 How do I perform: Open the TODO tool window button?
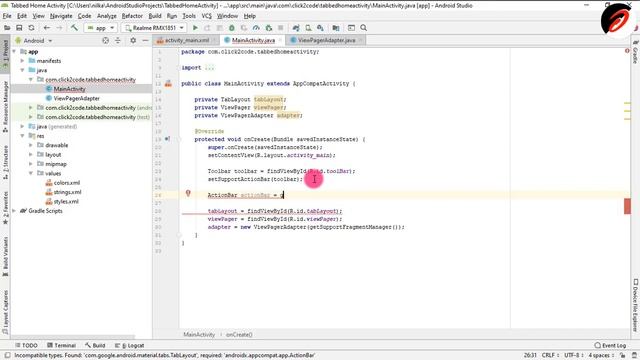pyautogui.click(x=26, y=345)
